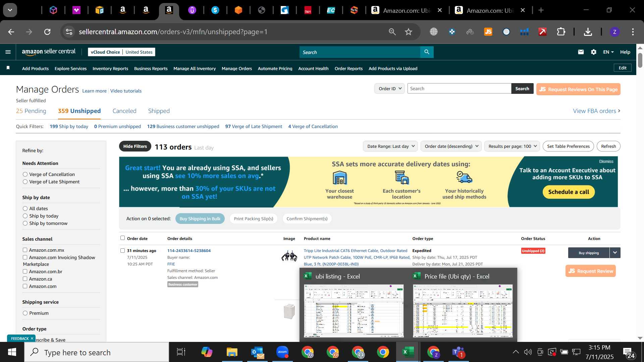
Task: Select Verge of Late Shipment radio filter
Action: click(x=25, y=182)
